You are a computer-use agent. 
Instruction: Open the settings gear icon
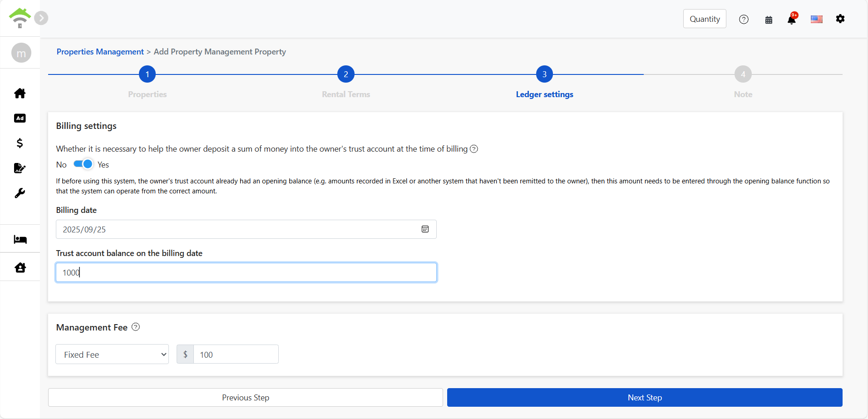tap(840, 19)
